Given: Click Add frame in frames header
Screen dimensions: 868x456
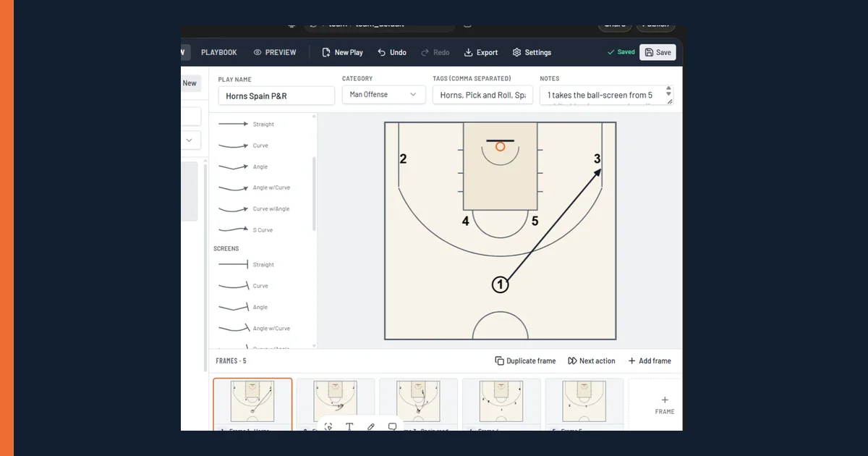Looking at the screenshot, I should [649, 360].
